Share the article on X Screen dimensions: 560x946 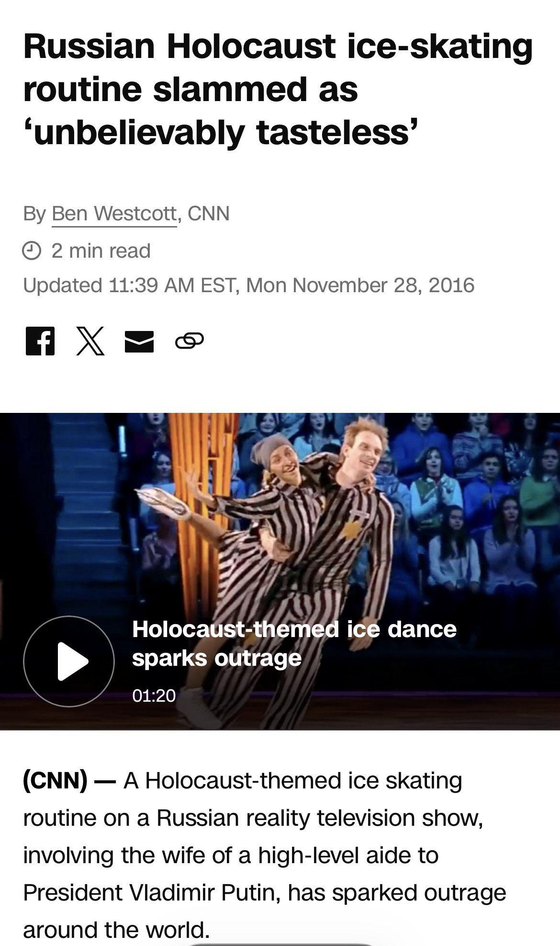click(90, 341)
